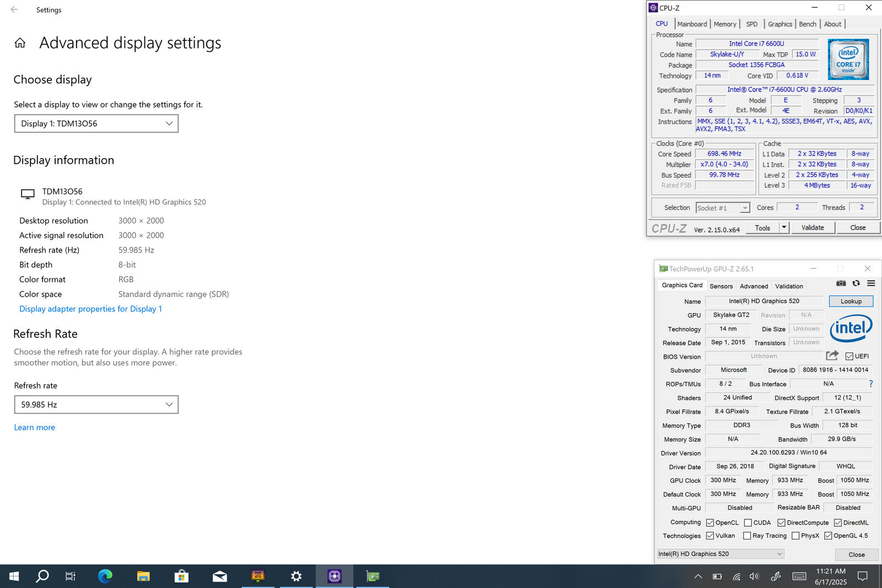The image size is (882, 588).
Task: Toggle the CUDA checkbox
Action: 748,522
